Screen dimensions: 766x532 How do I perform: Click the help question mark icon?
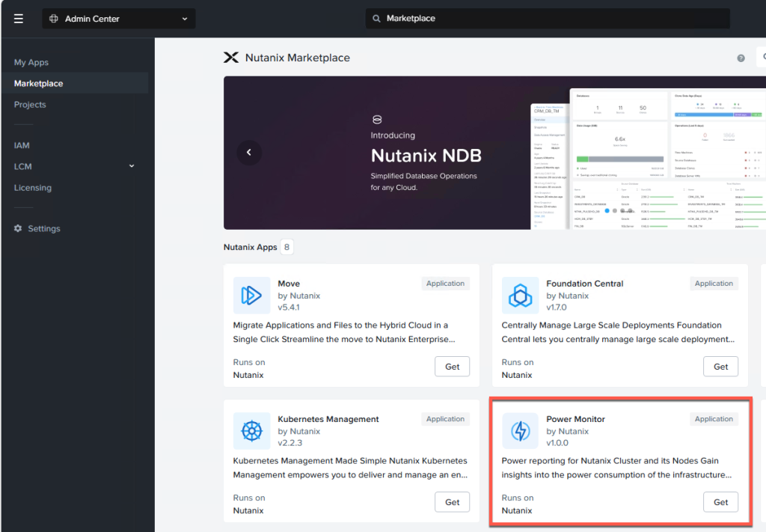click(x=741, y=58)
